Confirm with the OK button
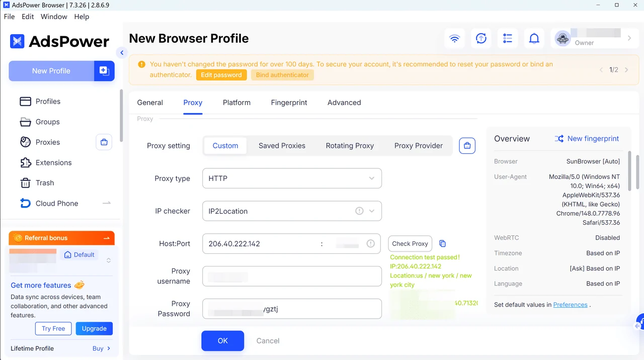The image size is (644, 360). coord(223,341)
